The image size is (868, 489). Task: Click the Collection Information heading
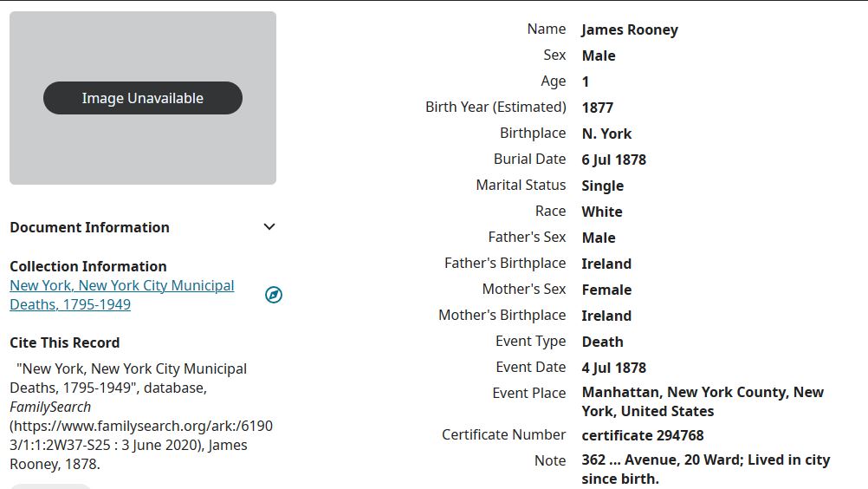coord(87,266)
